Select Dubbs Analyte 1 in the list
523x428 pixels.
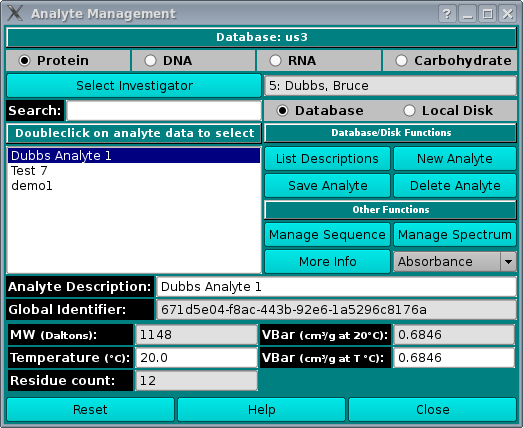(134, 156)
